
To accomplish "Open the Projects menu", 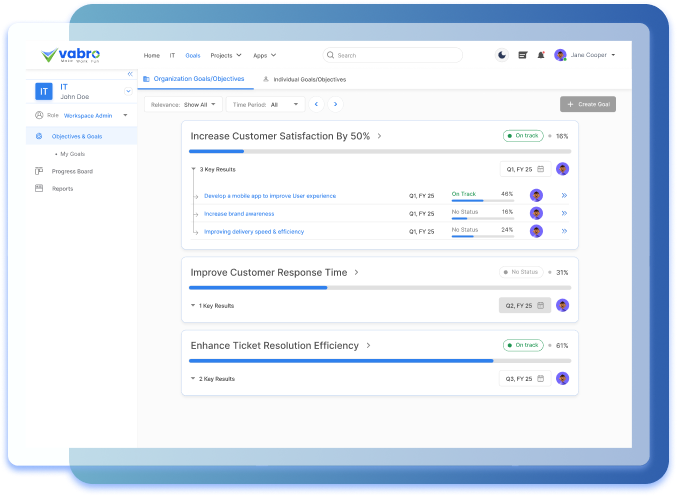I will click(x=223, y=55).
